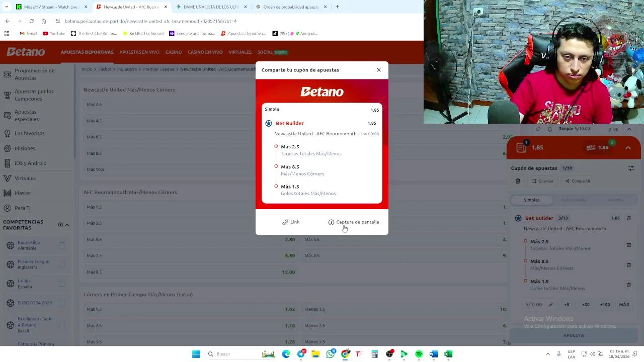Click Premier League breadcrumb link
This screenshot has height=362, width=644.
(158, 69)
